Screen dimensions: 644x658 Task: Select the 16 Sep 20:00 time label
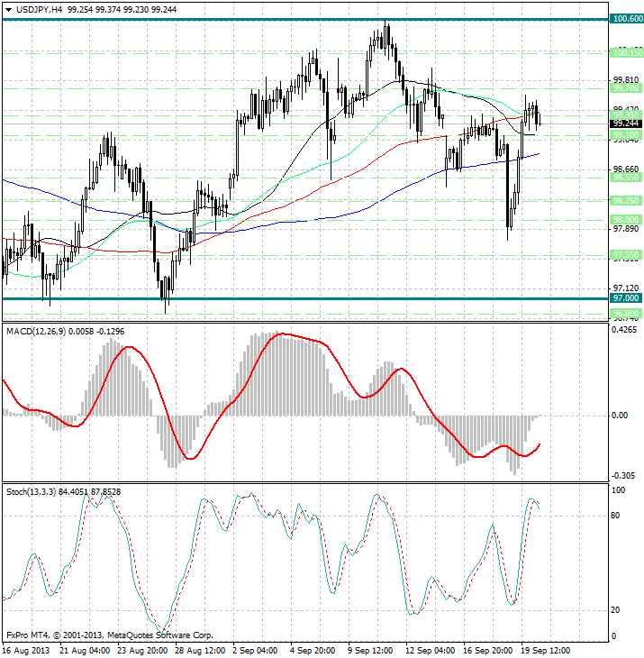coord(488,651)
